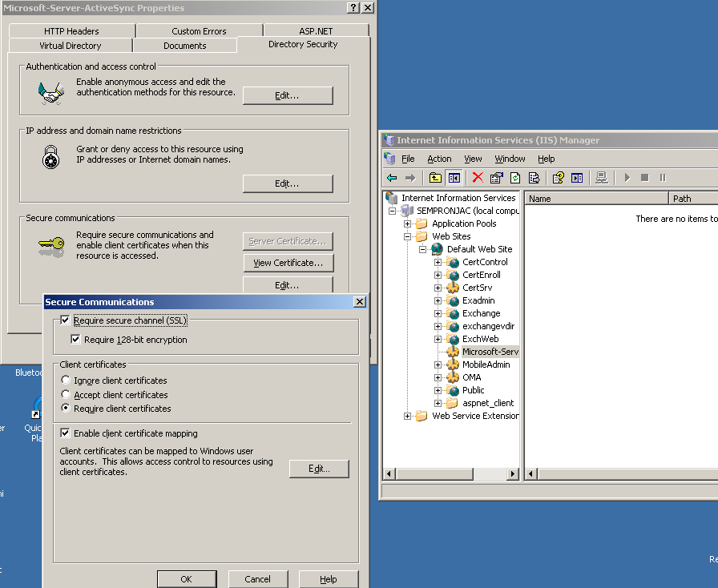Expand the CertControl node
This screenshot has height=588, width=718.
click(x=438, y=262)
